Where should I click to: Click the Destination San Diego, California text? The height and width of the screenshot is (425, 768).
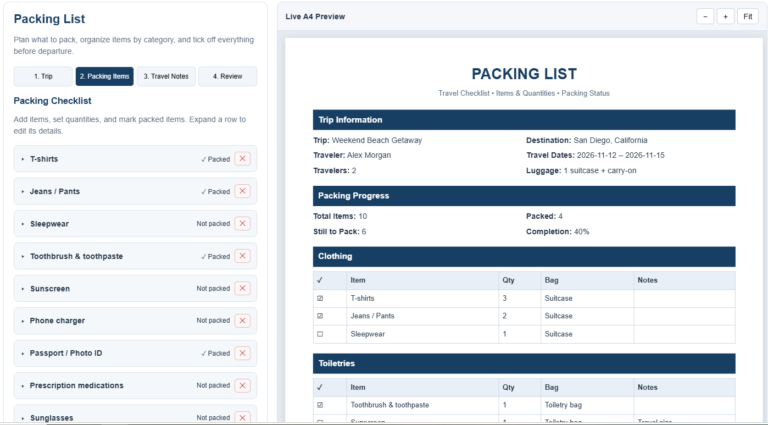587,141
